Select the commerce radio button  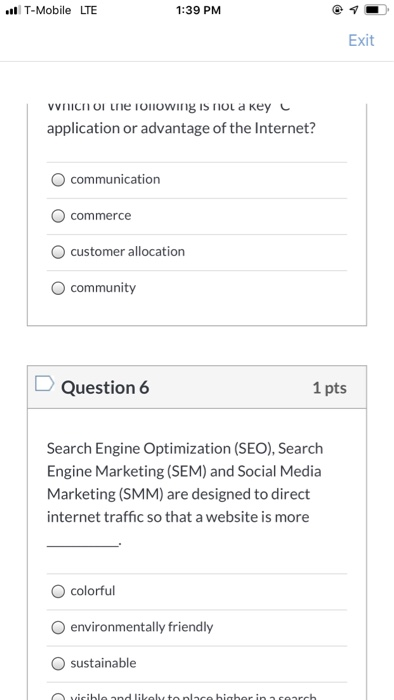coord(58,216)
